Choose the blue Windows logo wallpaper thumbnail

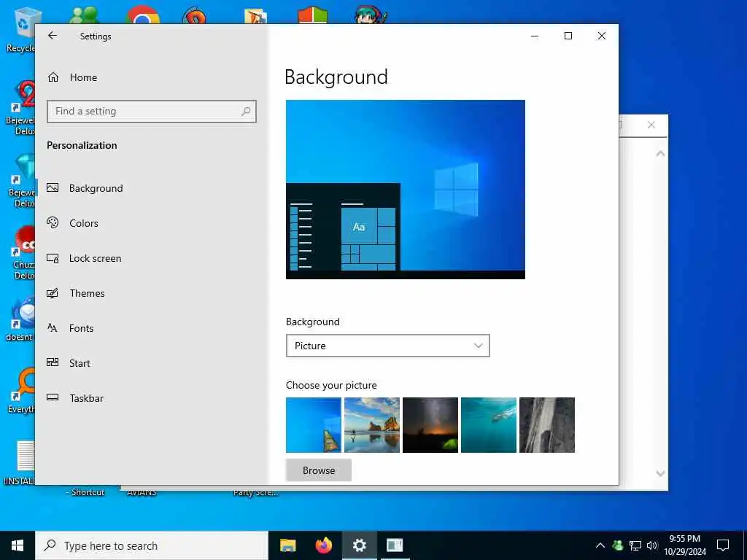click(x=314, y=425)
